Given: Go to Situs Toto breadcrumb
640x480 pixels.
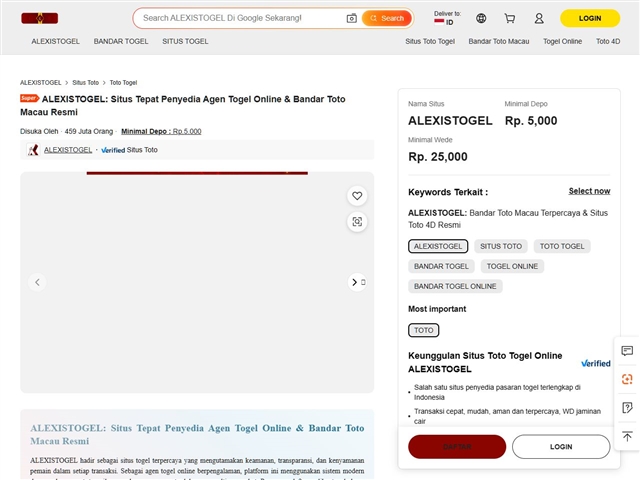Looking at the screenshot, I should coord(86,82).
